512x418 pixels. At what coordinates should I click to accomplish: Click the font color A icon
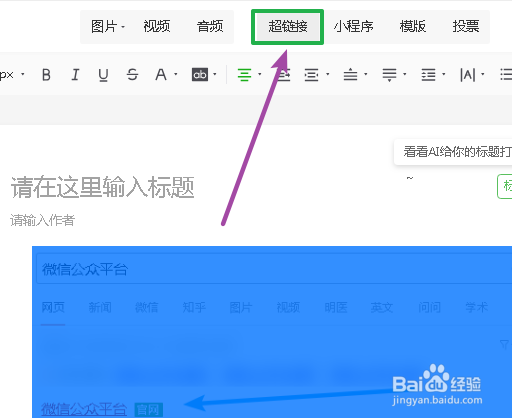(x=161, y=75)
